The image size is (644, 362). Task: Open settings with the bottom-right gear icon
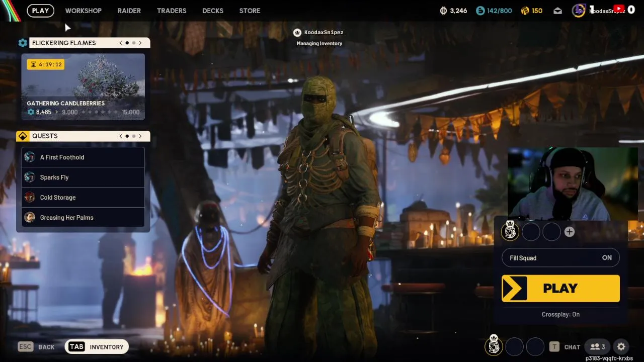coord(621,346)
